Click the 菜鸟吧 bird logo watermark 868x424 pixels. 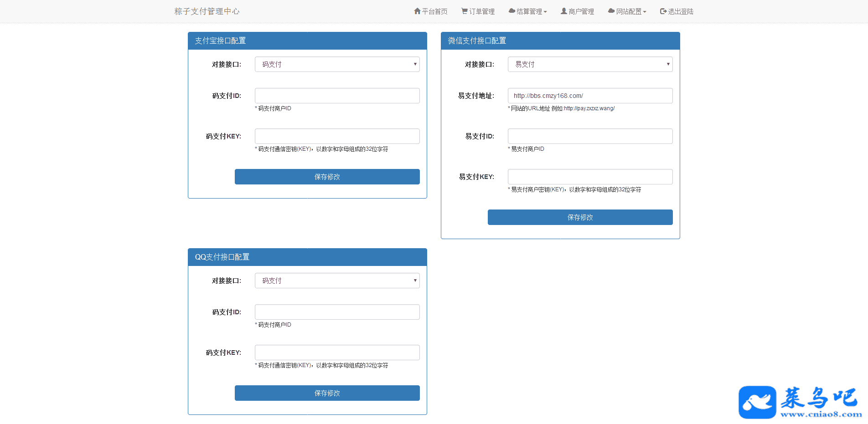pyautogui.click(x=757, y=402)
